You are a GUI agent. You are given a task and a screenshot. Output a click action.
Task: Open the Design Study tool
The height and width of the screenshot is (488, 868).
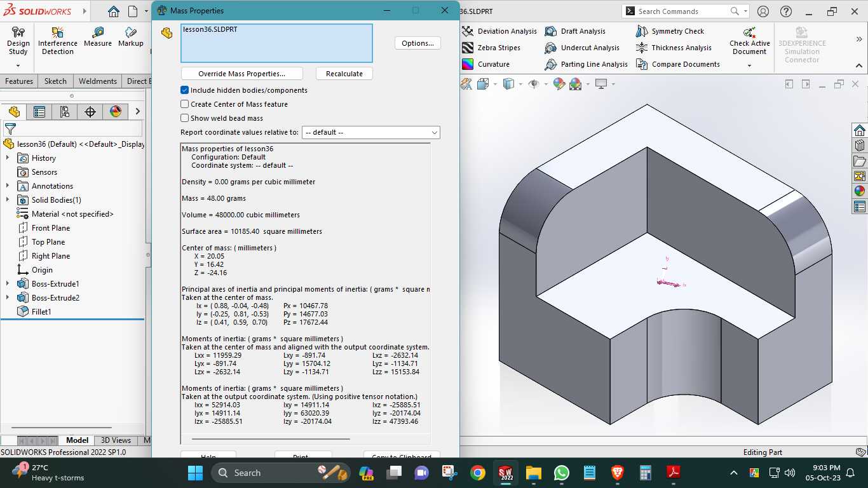click(18, 41)
